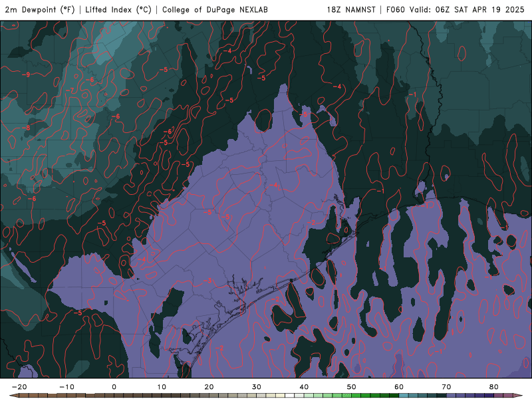Screen dimensions: 532x399
Task: Click the 'Lifted Index (°C)' title text
Action: click(118, 10)
